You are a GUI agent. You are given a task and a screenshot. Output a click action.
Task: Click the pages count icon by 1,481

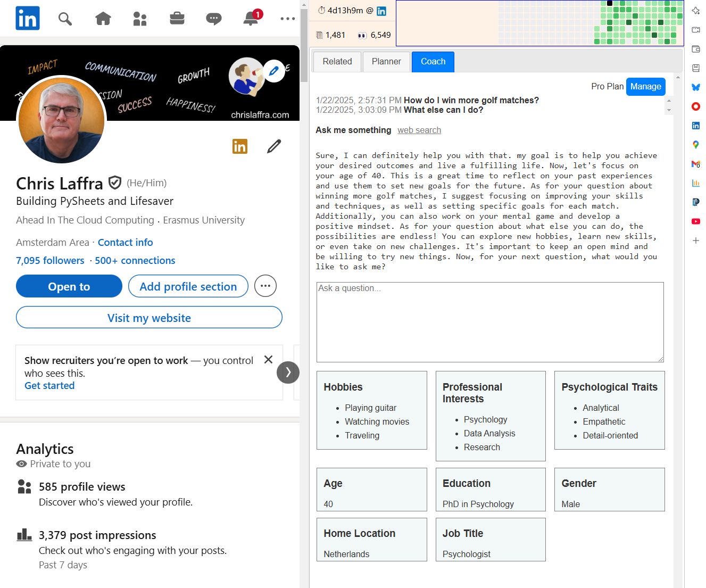[320, 35]
